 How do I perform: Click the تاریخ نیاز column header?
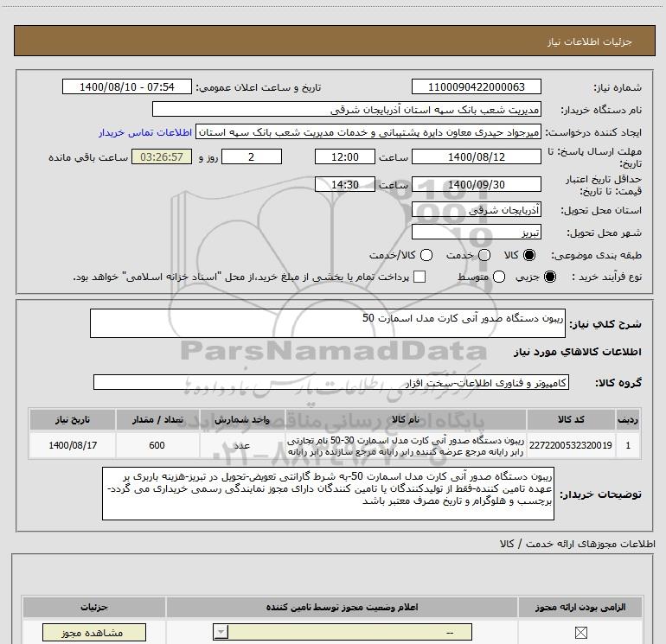(73, 419)
